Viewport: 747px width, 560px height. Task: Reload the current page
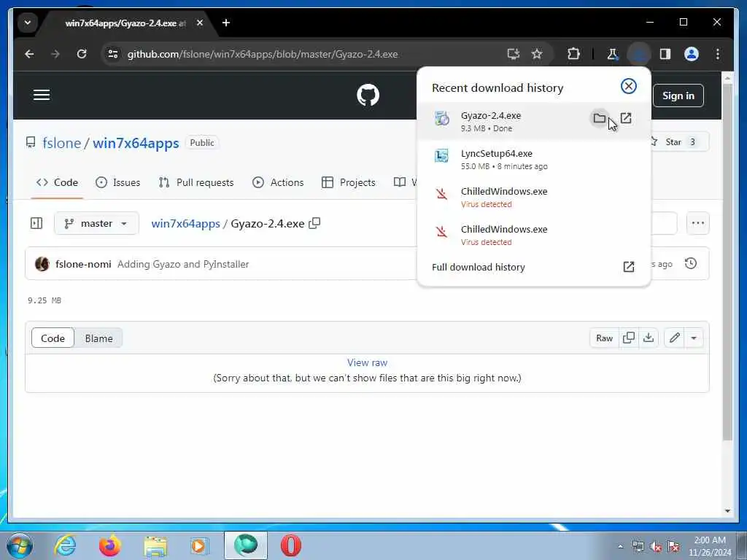(x=82, y=54)
